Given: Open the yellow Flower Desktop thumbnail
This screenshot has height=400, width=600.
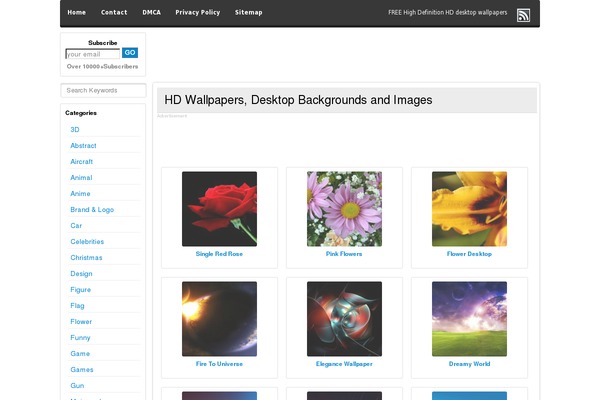Looking at the screenshot, I should point(470,209).
